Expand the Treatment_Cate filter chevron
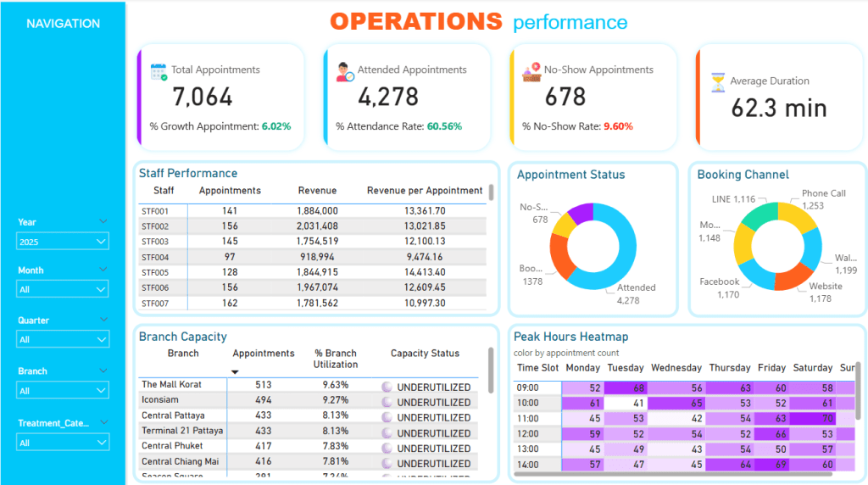Screen dimensions: 868x485 coord(103,421)
